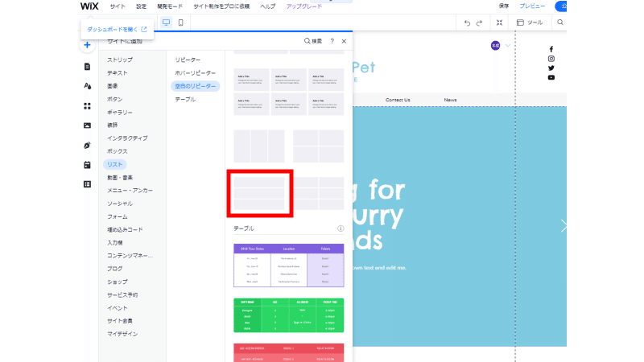Click the slideshow next arrow

[563, 225]
